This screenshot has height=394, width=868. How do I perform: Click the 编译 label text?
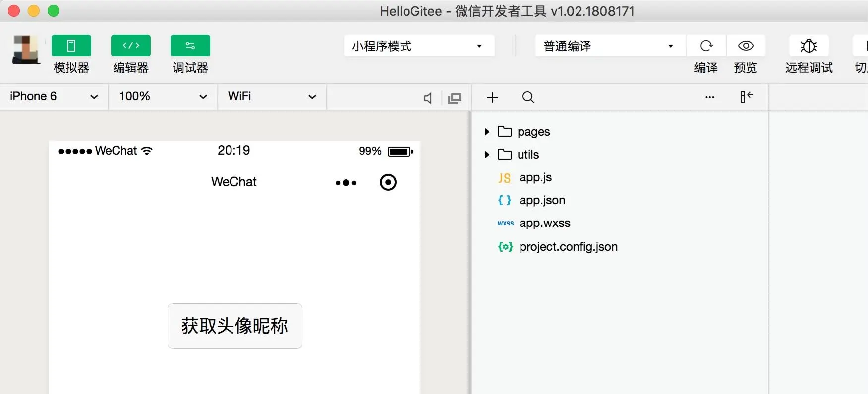point(706,68)
